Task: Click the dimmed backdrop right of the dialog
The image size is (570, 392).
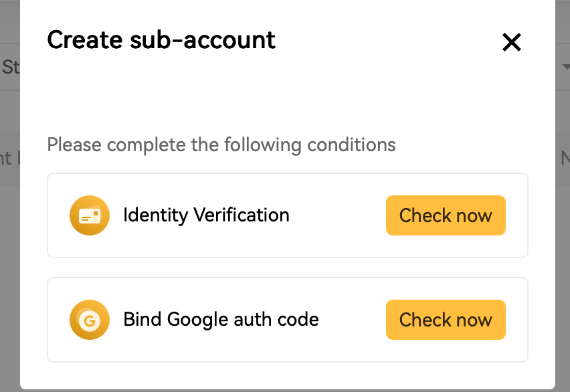Action: point(563,268)
